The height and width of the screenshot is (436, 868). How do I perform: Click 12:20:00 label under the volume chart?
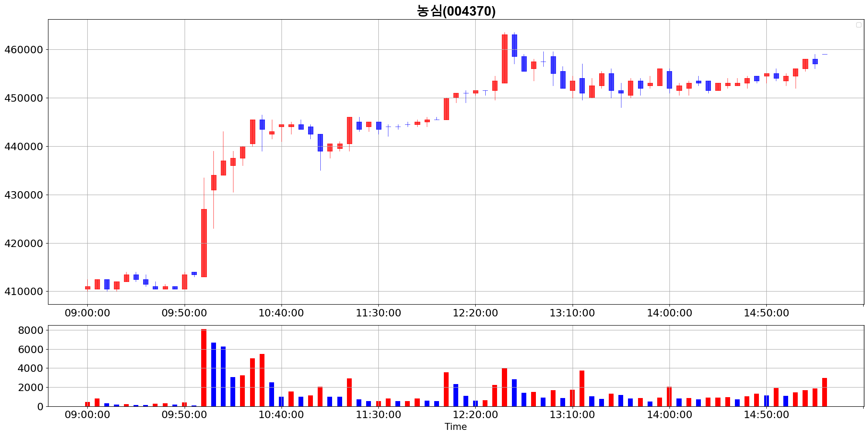(475, 415)
